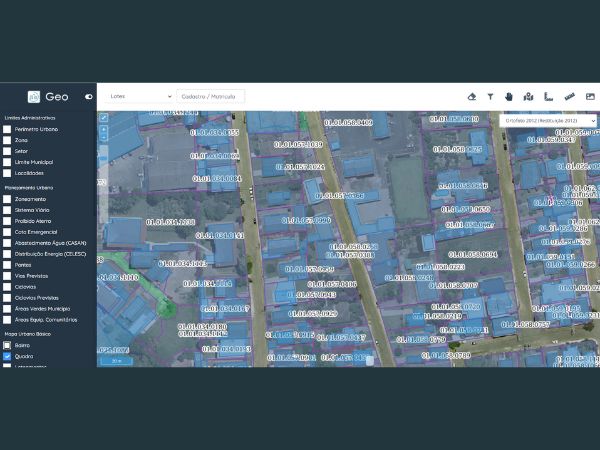Select the eraser clear-selection tool
600x450 pixels.
pyautogui.click(x=472, y=97)
